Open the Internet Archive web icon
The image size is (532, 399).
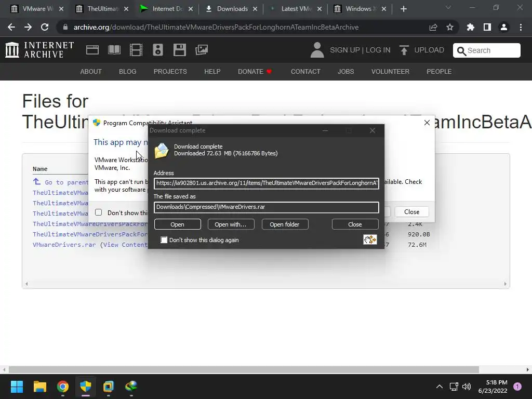click(x=92, y=50)
